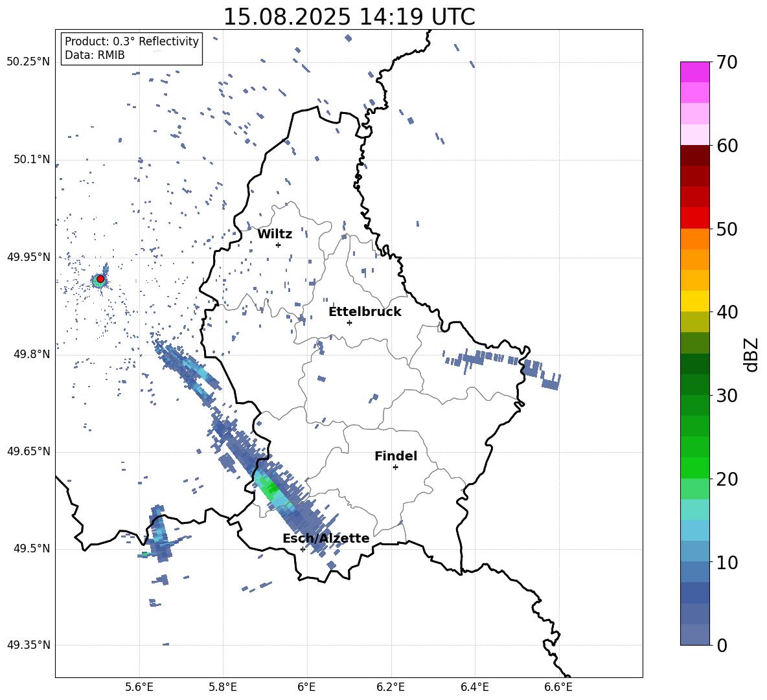Click the cross marker below Findel
This screenshot has height=700, width=767.
click(x=395, y=468)
